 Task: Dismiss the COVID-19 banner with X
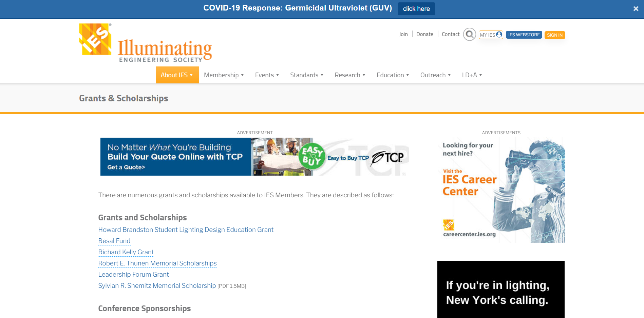pos(636,9)
